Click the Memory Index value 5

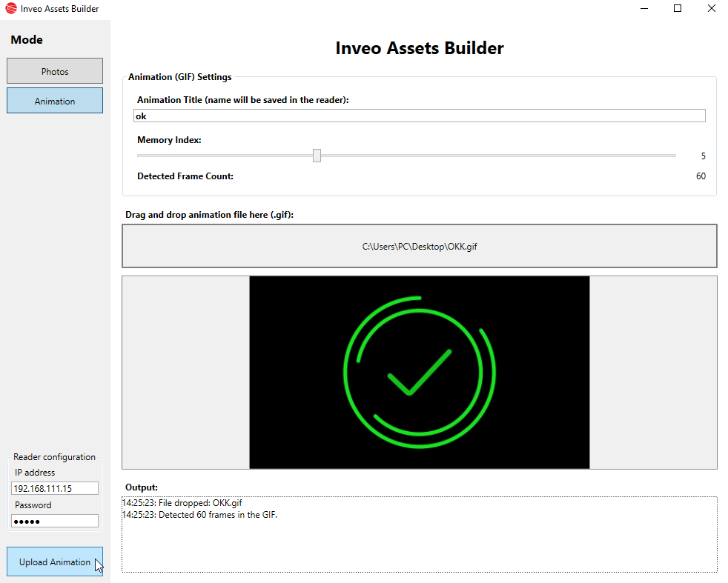tap(703, 156)
